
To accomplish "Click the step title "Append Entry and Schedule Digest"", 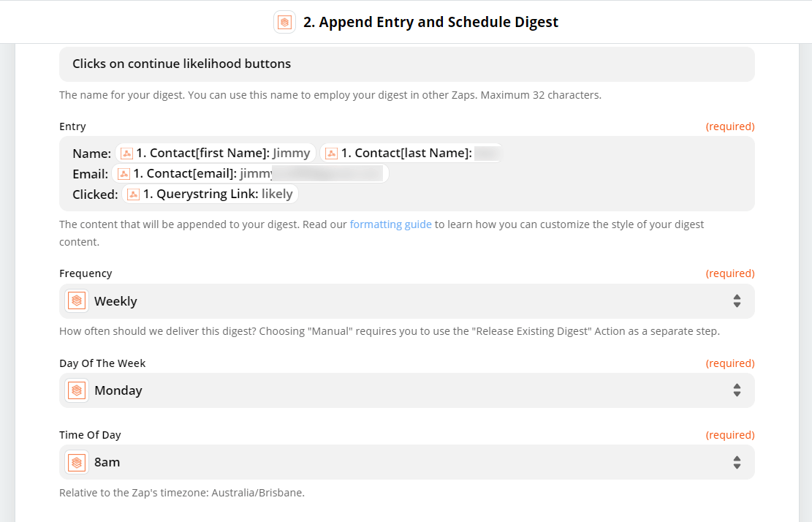I will (x=439, y=22).
